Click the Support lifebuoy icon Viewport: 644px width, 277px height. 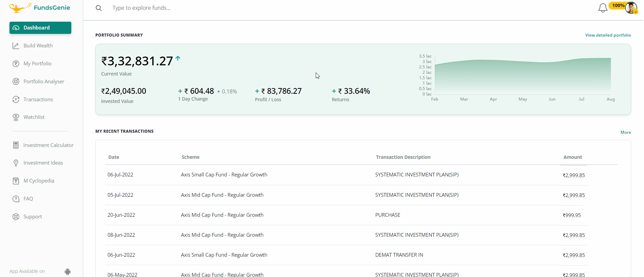(16, 217)
